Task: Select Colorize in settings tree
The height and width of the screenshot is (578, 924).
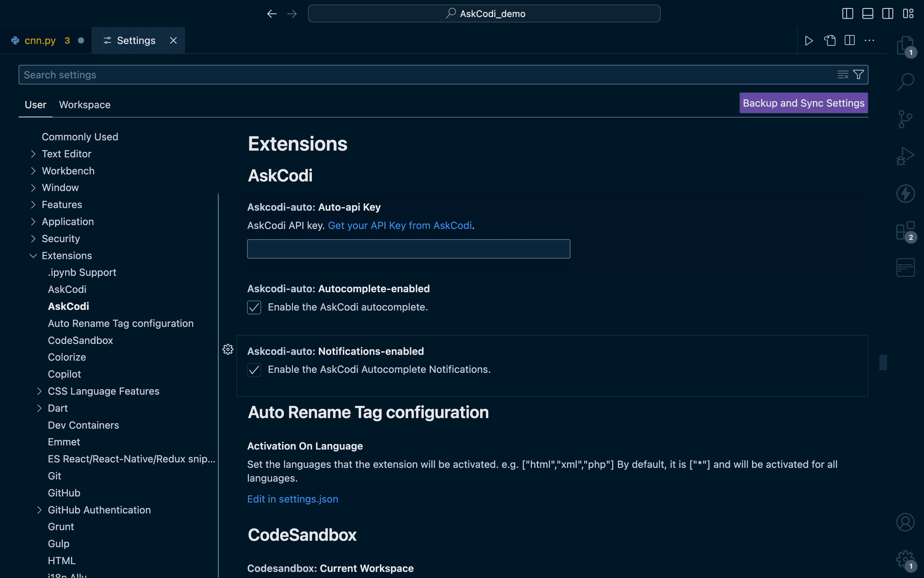Action: (67, 357)
